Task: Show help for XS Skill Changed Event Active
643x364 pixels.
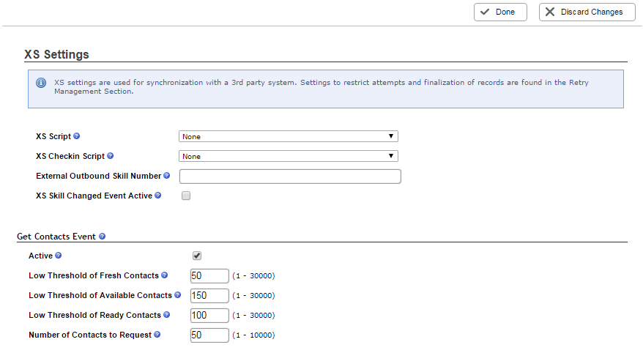Action: pos(158,196)
